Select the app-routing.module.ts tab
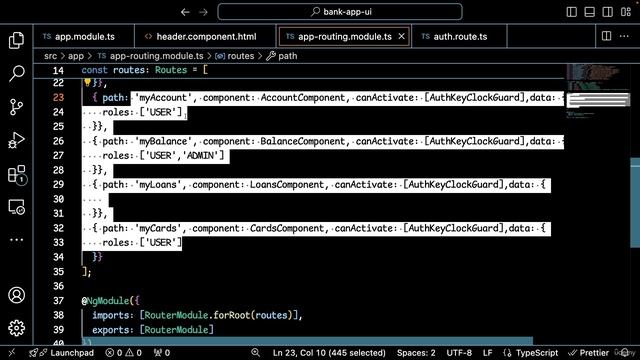Viewport: 640px width, 360px height. (x=344, y=36)
